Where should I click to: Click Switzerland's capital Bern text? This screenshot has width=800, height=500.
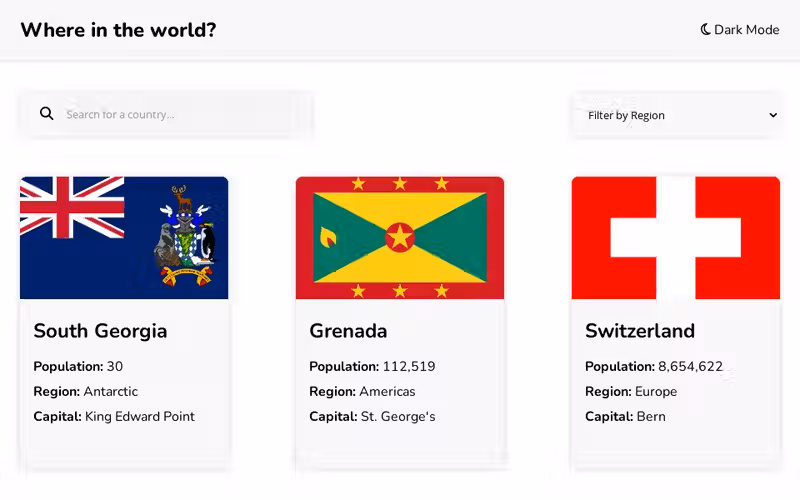(651, 417)
